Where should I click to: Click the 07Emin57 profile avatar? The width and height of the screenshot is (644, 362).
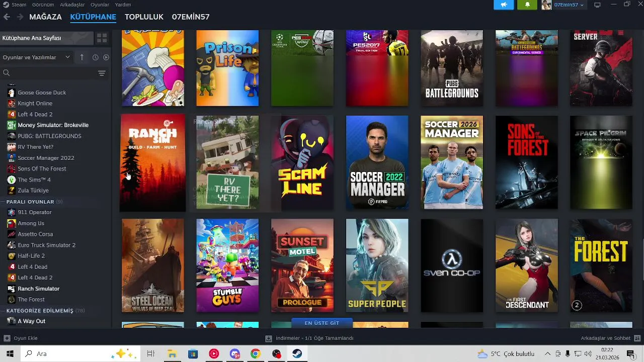546,5
